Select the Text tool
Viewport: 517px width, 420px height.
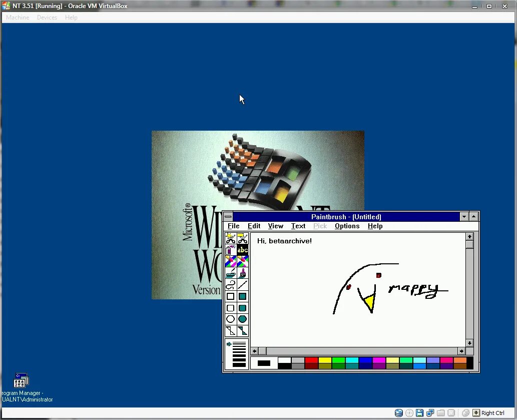pos(242,250)
